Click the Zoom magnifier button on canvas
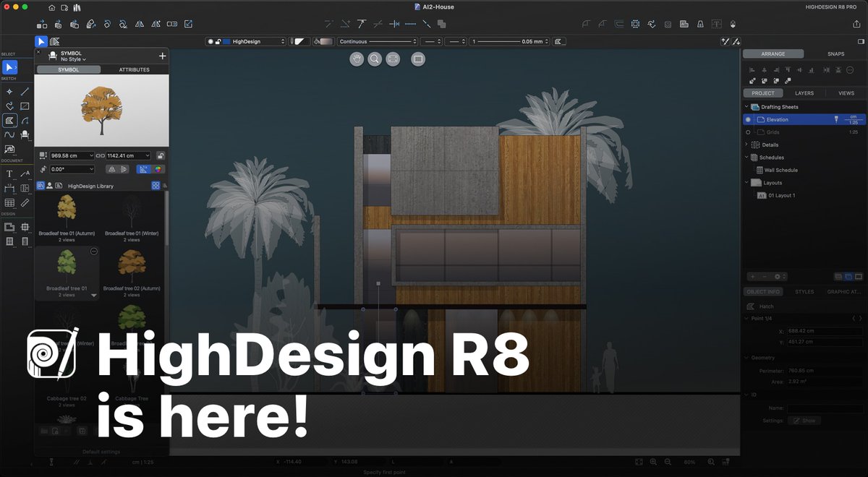This screenshot has width=868, height=477. (x=375, y=59)
